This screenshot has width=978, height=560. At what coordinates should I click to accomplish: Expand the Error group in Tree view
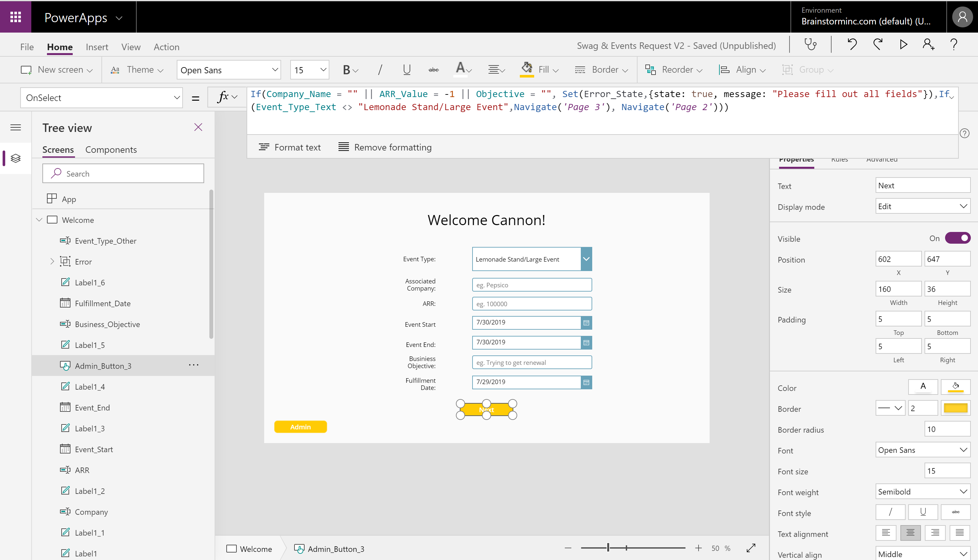[x=53, y=261]
